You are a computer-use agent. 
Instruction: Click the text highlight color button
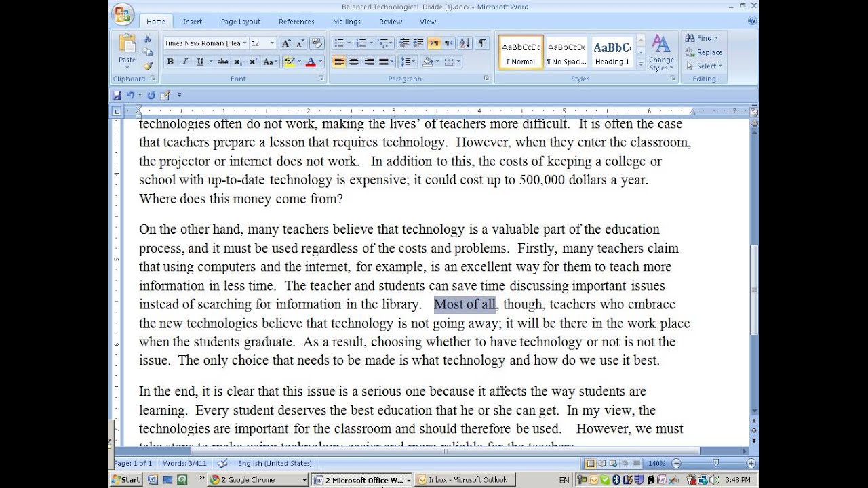[290, 62]
